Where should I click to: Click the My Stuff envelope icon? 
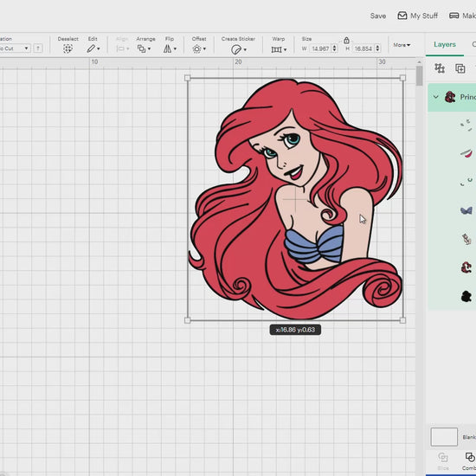tap(402, 16)
